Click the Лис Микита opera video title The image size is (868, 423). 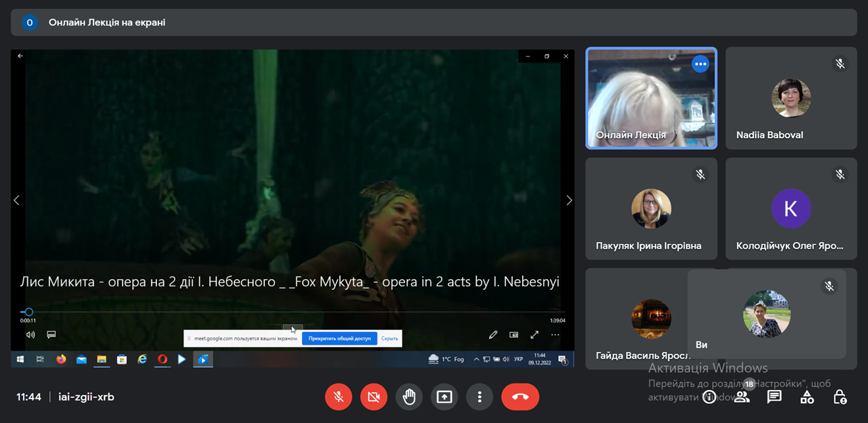[x=290, y=282]
